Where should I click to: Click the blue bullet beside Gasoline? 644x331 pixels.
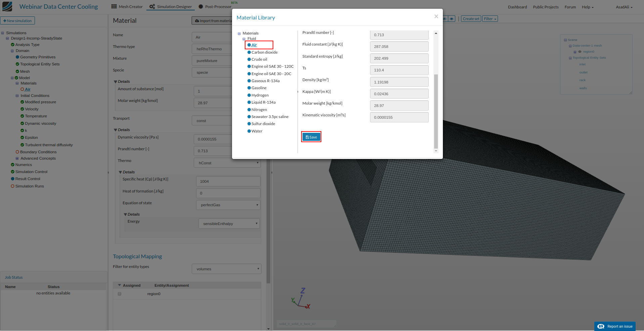[249, 88]
